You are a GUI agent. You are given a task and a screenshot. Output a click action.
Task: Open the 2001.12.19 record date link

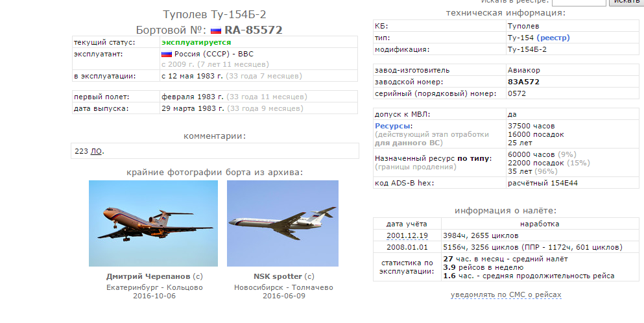407,236
